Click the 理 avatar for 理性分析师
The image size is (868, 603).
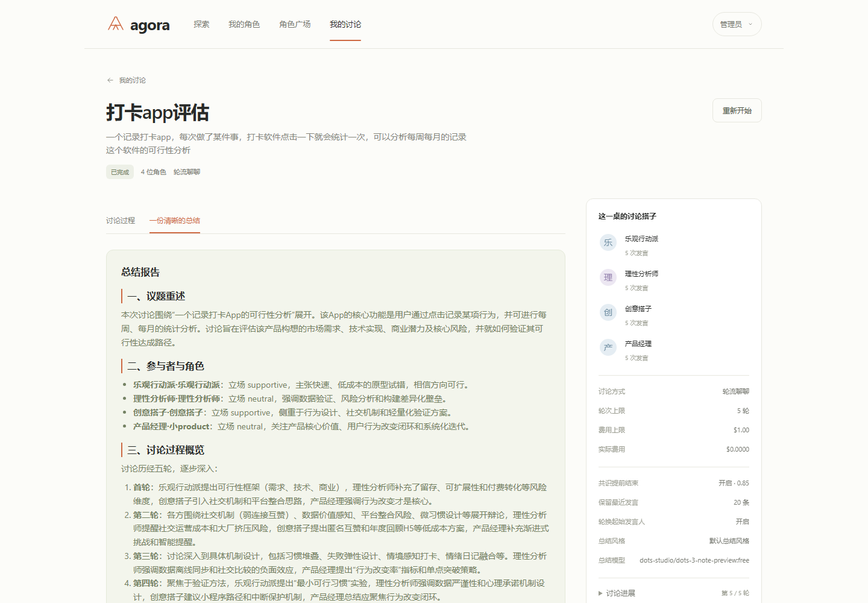tap(608, 277)
